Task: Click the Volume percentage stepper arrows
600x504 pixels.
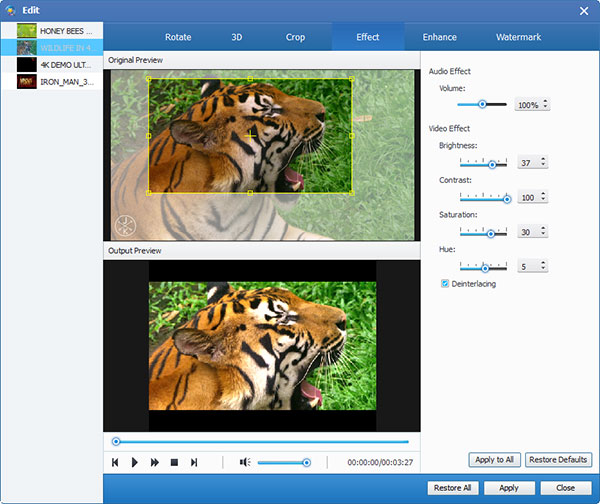Action: [545, 104]
